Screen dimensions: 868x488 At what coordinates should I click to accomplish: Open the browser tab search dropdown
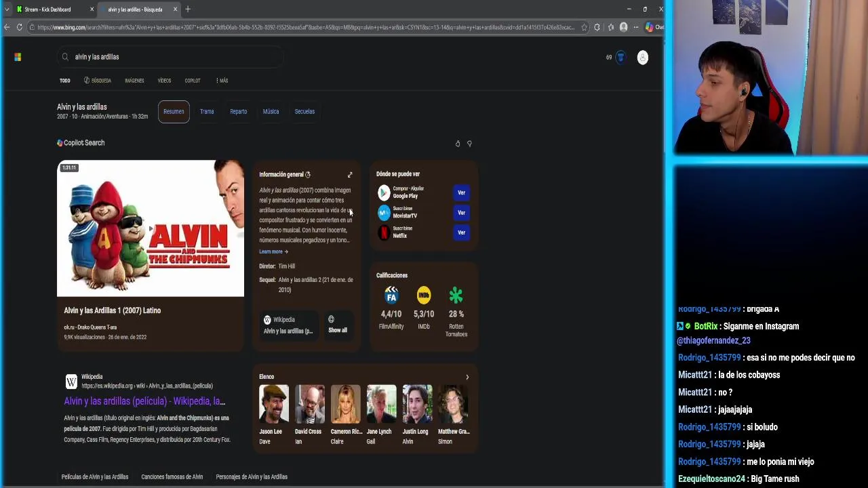coord(7,9)
